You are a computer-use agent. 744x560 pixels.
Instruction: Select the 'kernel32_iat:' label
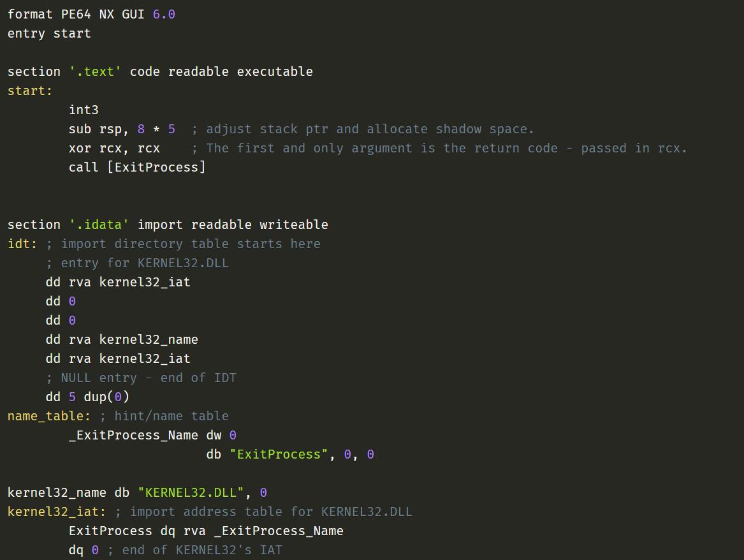(57, 512)
